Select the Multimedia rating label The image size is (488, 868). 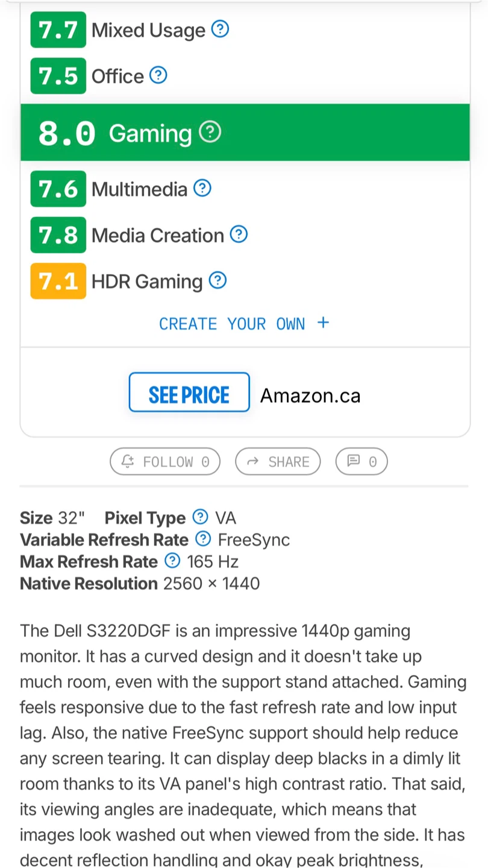coord(139,189)
